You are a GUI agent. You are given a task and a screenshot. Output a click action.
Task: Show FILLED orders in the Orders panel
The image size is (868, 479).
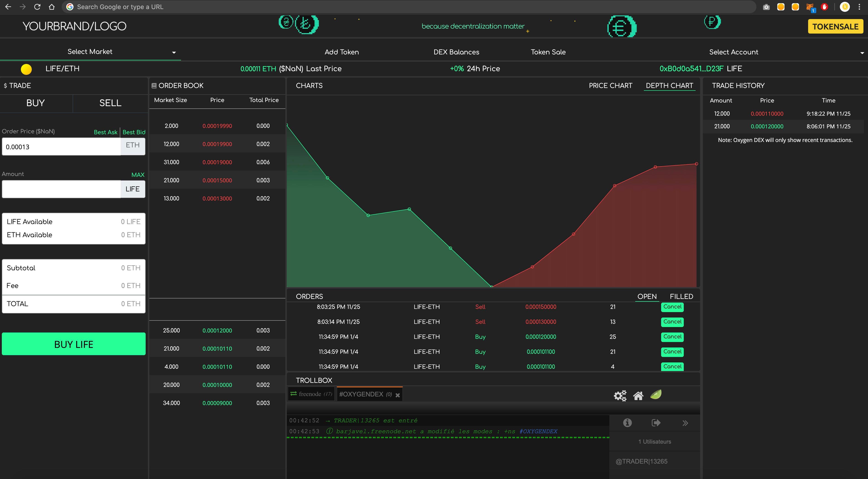681,296
